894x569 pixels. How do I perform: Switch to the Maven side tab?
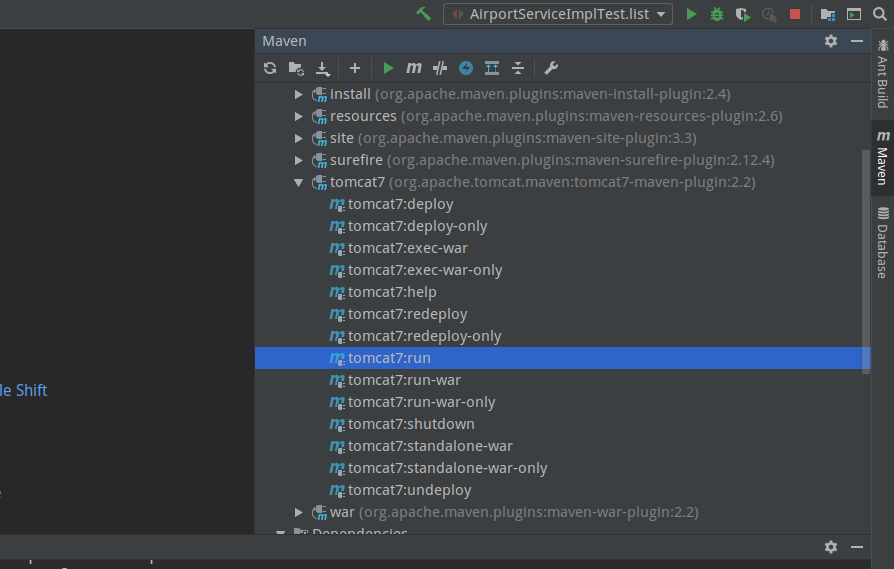[883, 157]
